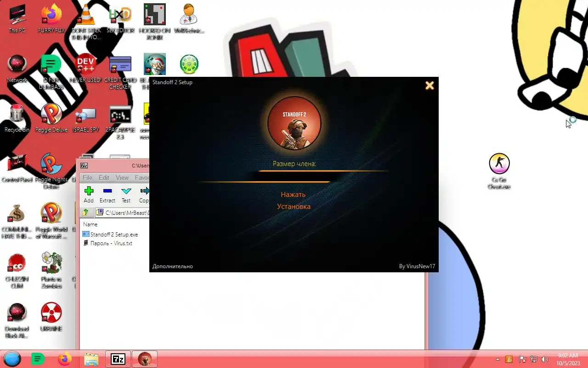Open the Recycle Bin
This screenshot has width=588, height=368.
[x=17, y=118]
